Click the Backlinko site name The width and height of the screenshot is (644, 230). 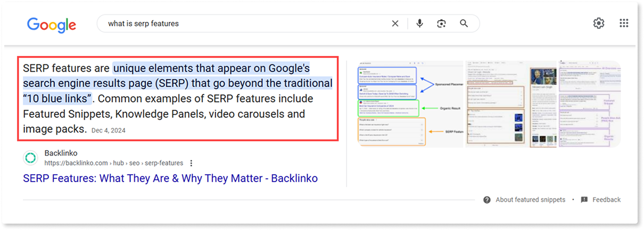[x=61, y=153]
